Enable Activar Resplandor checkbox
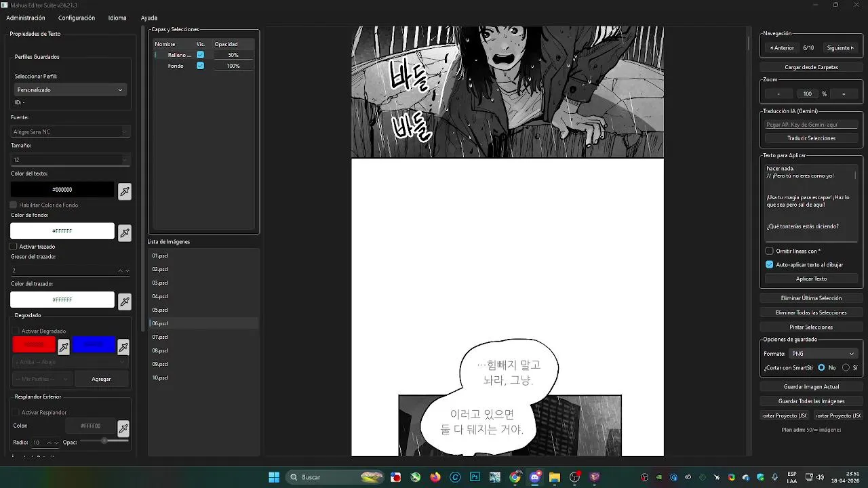The height and width of the screenshot is (488, 868). (x=16, y=412)
